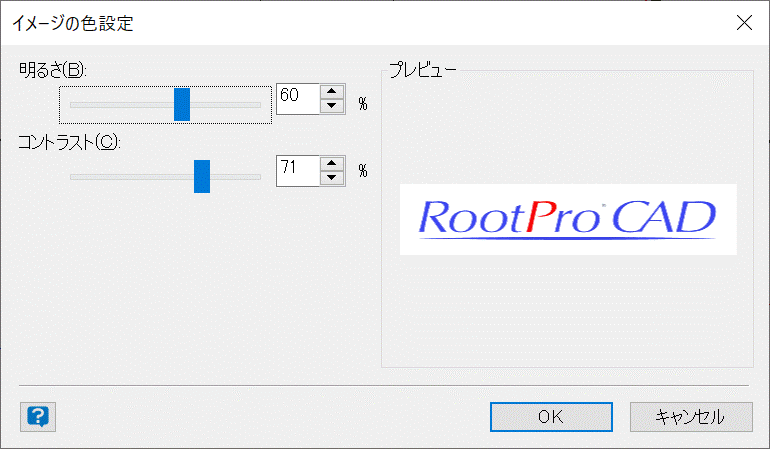This screenshot has height=449, width=770.
Task: Increase contrast with the up spinner arrow
Action: pos(332,164)
